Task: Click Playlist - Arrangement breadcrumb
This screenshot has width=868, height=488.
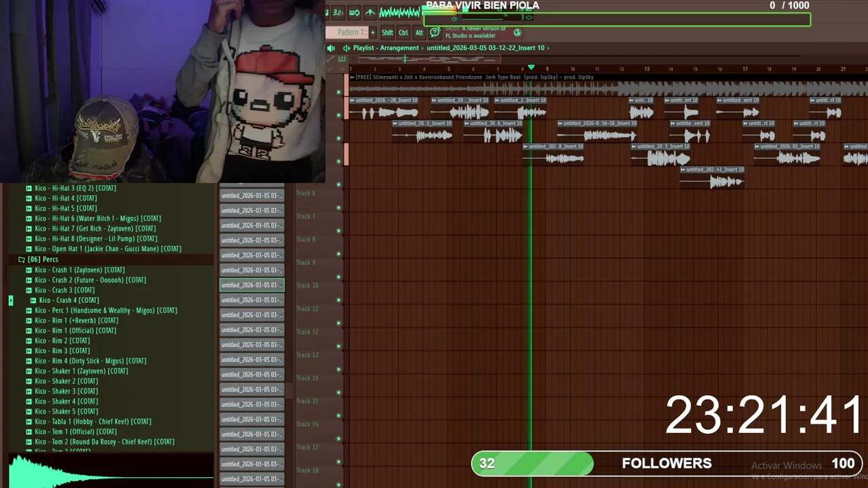Action: pos(386,48)
